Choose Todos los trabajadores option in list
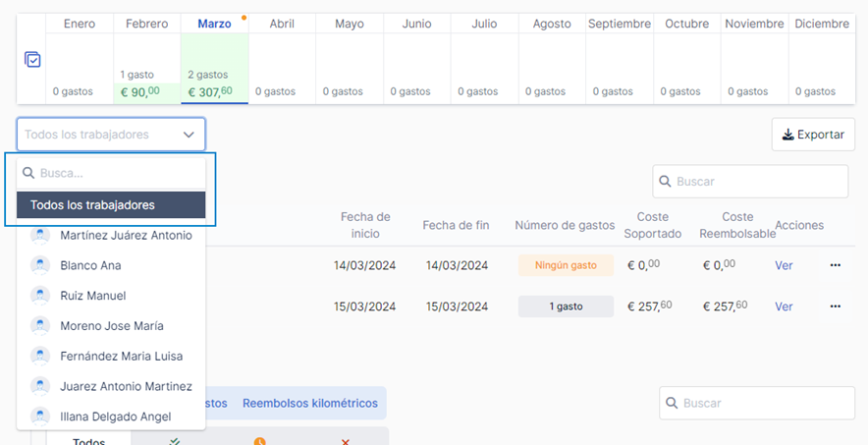This screenshot has height=445, width=868. coord(111,204)
